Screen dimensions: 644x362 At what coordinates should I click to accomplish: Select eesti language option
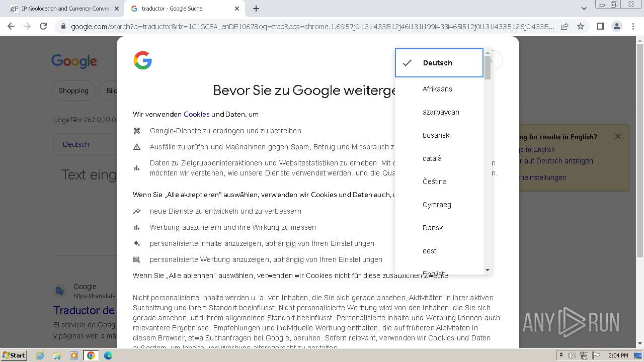click(439, 251)
